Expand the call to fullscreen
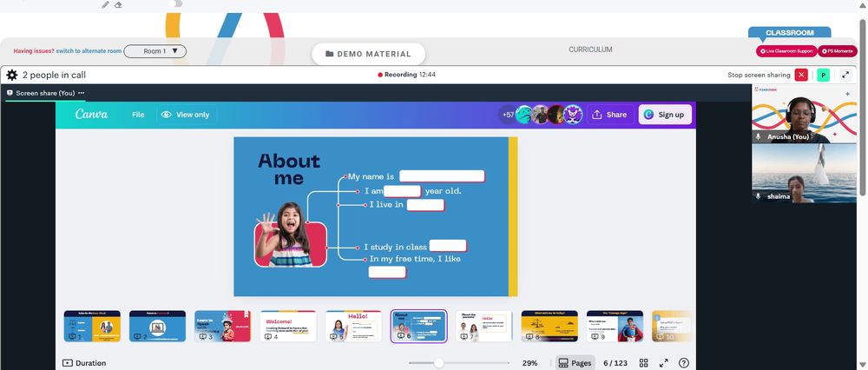 (x=845, y=75)
